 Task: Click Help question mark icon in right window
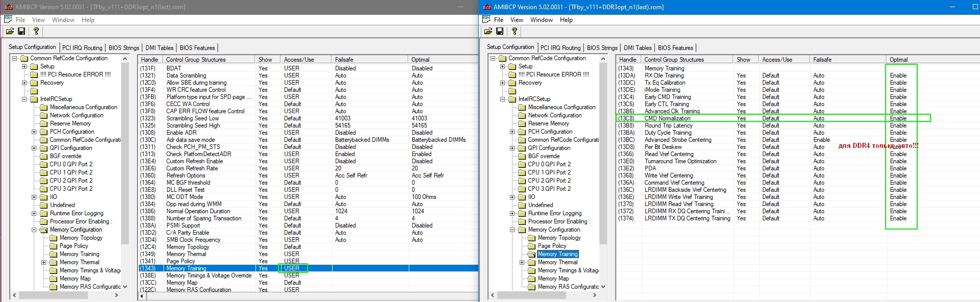pos(515,31)
